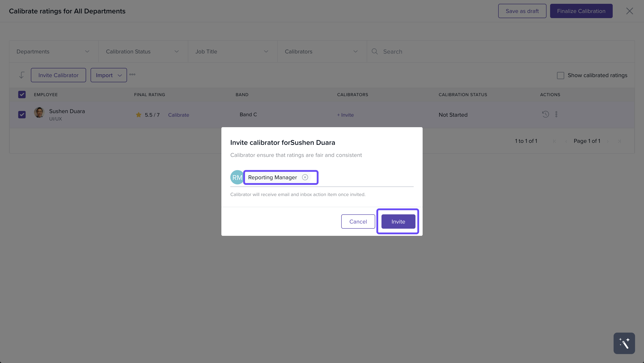Open the Import dropdown
Image resolution: width=644 pixels, height=363 pixels.
[109, 75]
